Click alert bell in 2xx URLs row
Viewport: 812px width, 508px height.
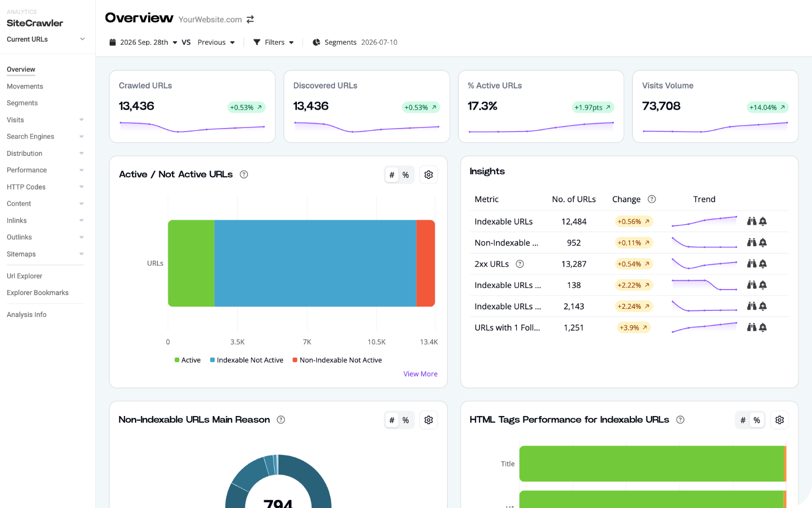(x=763, y=264)
